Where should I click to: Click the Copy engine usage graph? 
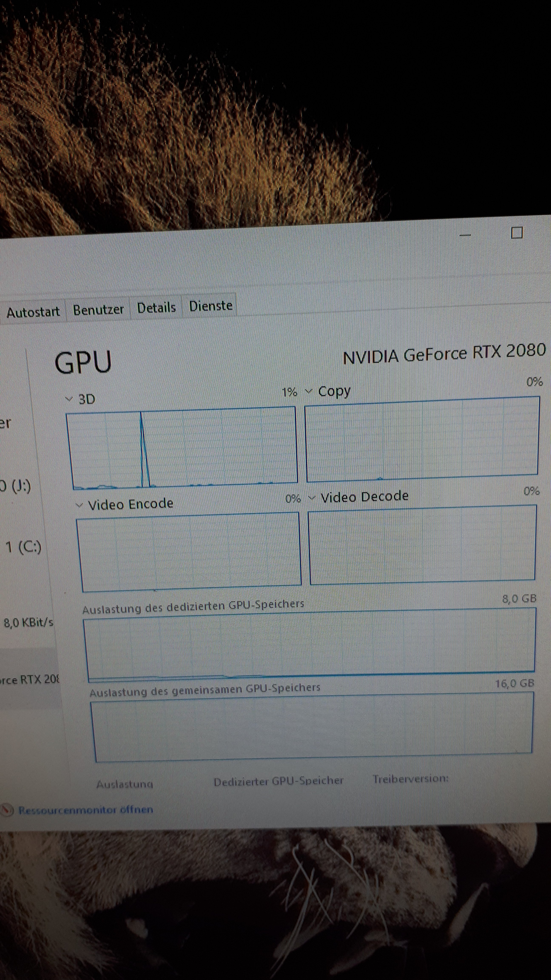coord(422,439)
